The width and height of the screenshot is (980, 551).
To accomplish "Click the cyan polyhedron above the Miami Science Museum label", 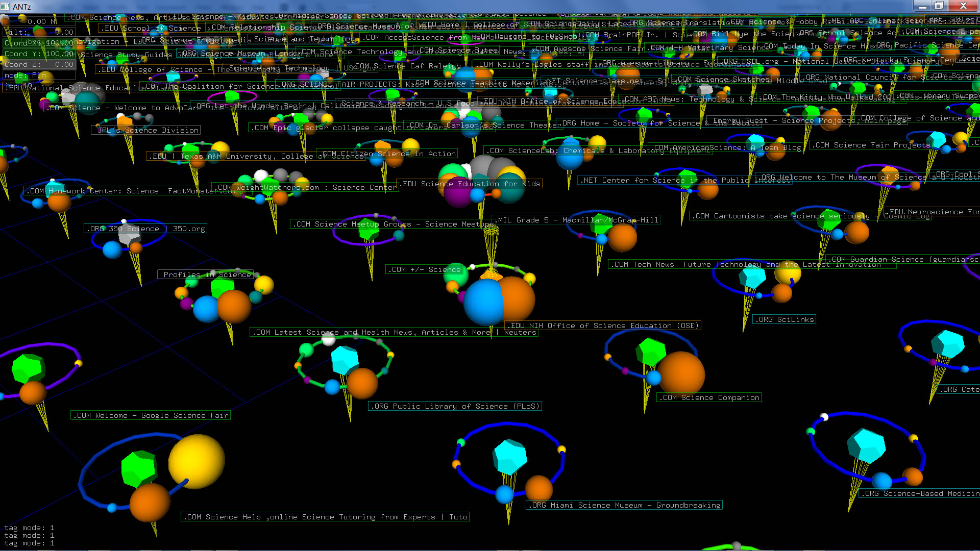I will (x=510, y=456).
